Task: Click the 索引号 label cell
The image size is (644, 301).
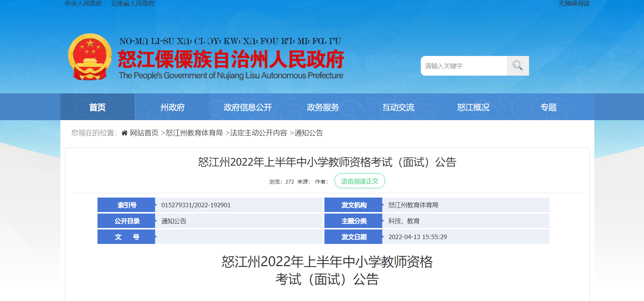Action: point(126,205)
